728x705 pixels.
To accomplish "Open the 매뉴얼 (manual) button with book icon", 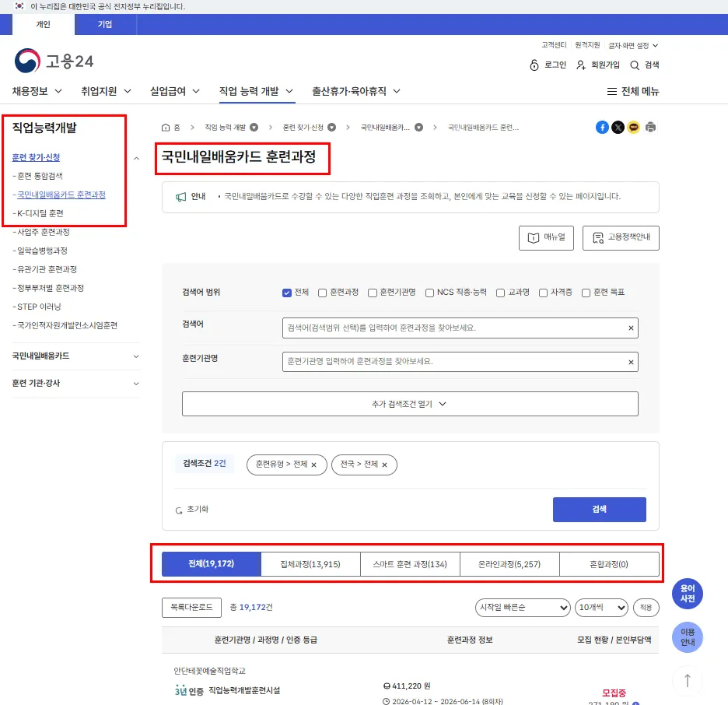I will pyautogui.click(x=548, y=237).
